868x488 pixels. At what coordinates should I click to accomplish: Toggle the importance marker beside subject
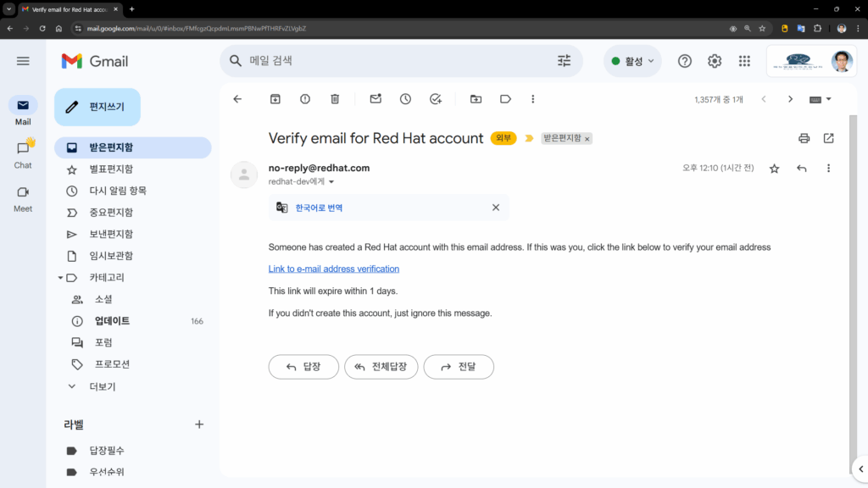[x=529, y=138]
